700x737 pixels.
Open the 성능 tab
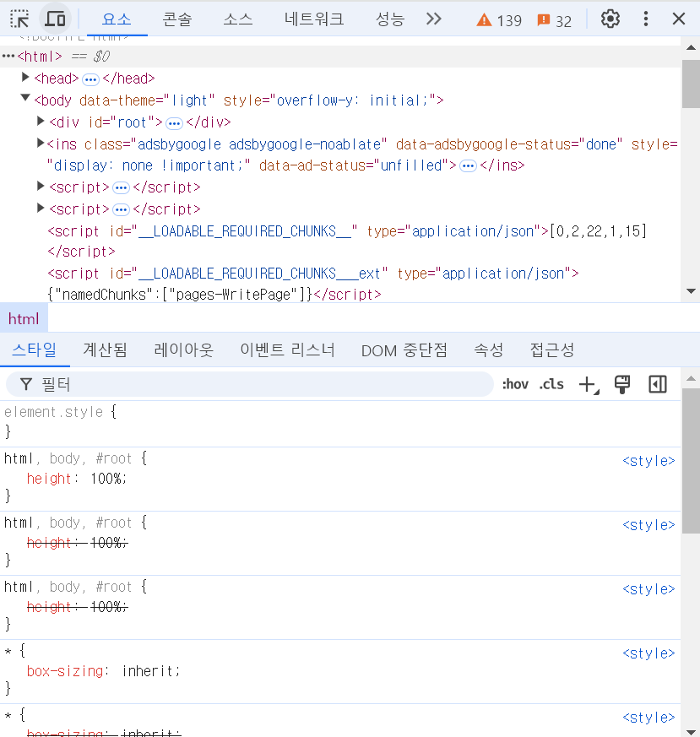(390, 19)
